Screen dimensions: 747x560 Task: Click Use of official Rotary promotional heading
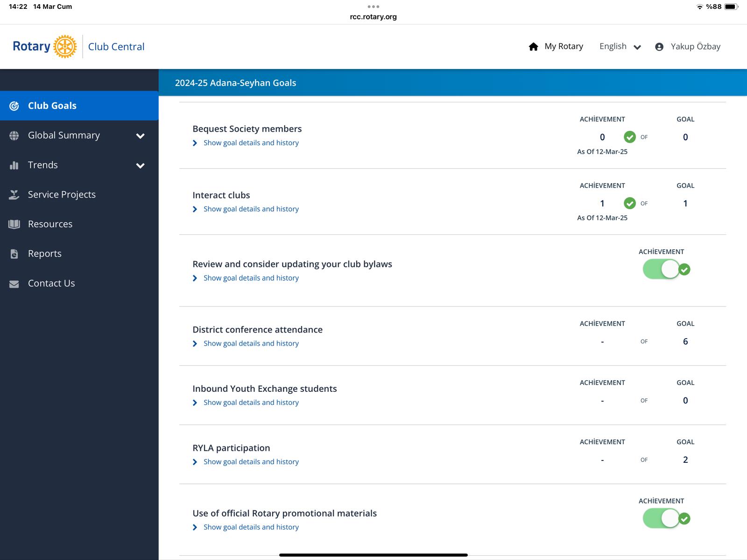284,513
